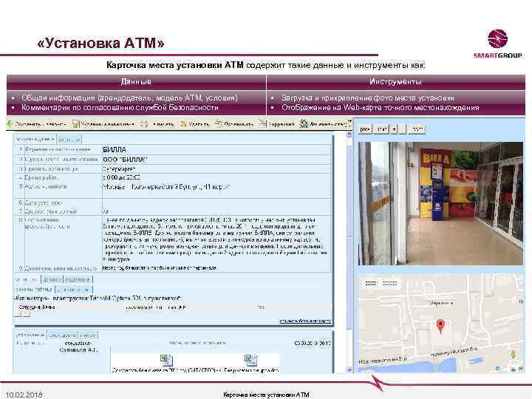Image resolution: width=532 pixels, height=399 pixels.
Task: Click the first small button under Сотрудник банка
Action: tap(18, 315)
